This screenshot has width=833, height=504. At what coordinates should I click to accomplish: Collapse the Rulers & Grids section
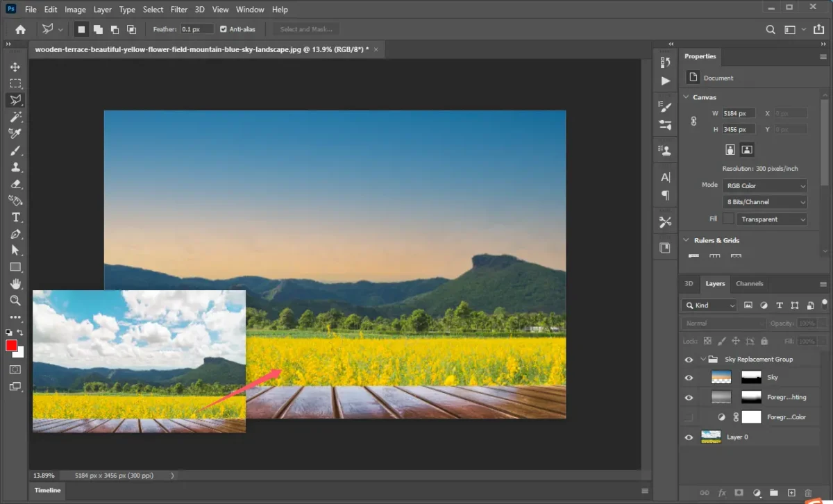686,240
